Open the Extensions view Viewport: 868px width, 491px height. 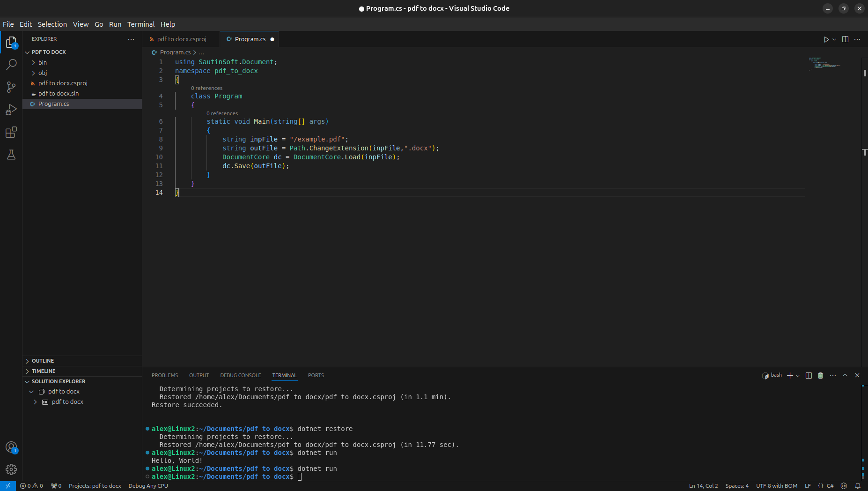(x=11, y=133)
